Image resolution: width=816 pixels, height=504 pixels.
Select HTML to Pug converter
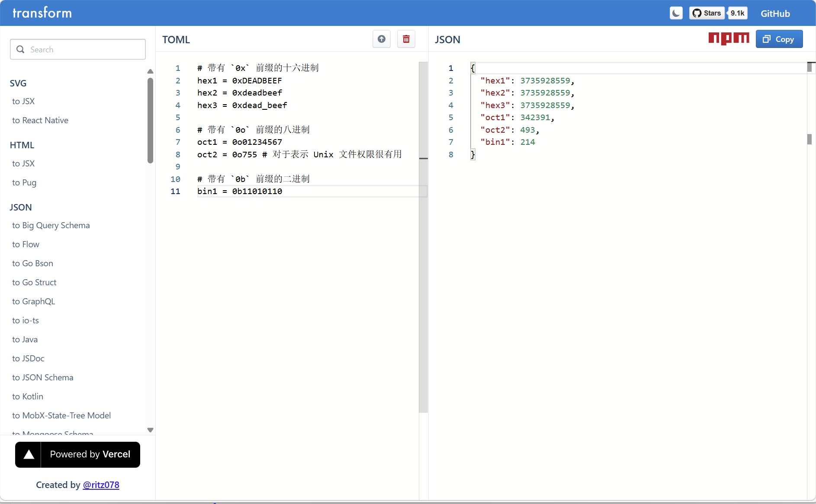point(24,182)
